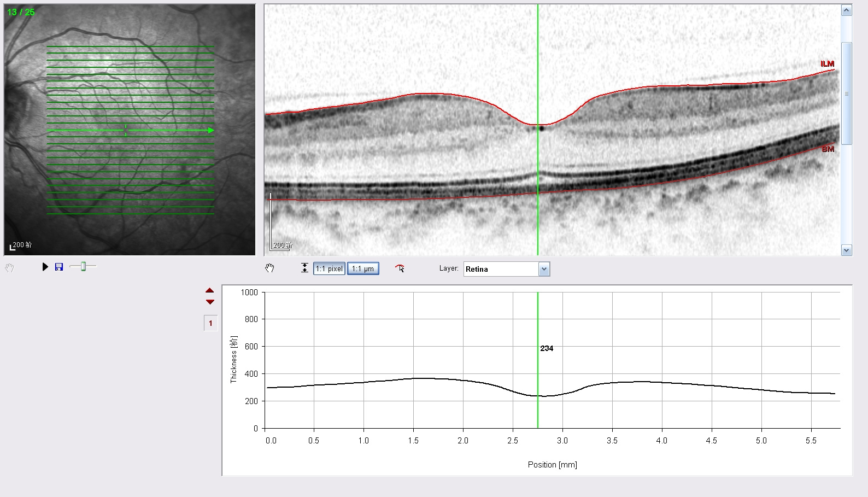Click the Position [mm] axis label
The image size is (868, 497).
[x=552, y=465]
